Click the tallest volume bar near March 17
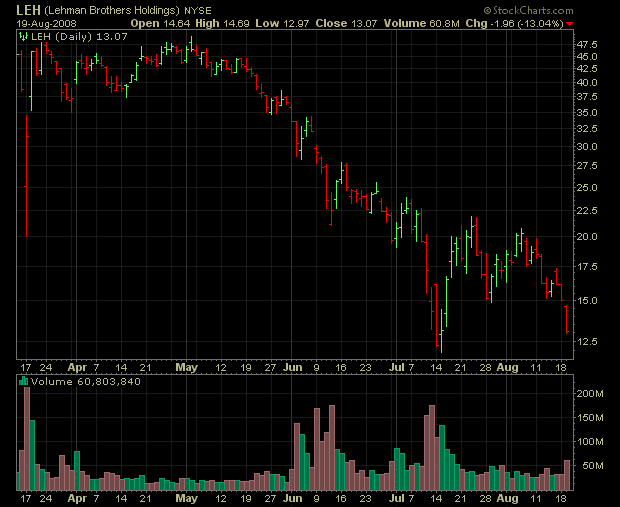Viewport: 620px width, 507px height. tap(27, 439)
